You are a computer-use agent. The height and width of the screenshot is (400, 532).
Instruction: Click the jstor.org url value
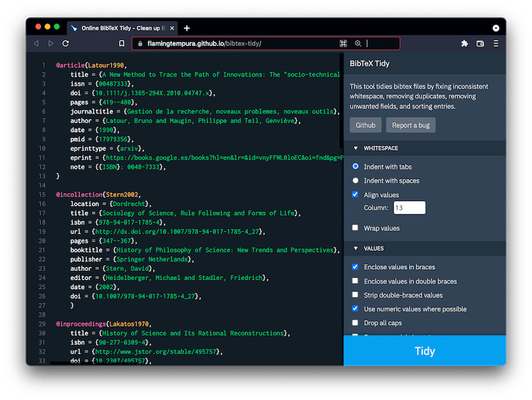click(156, 352)
